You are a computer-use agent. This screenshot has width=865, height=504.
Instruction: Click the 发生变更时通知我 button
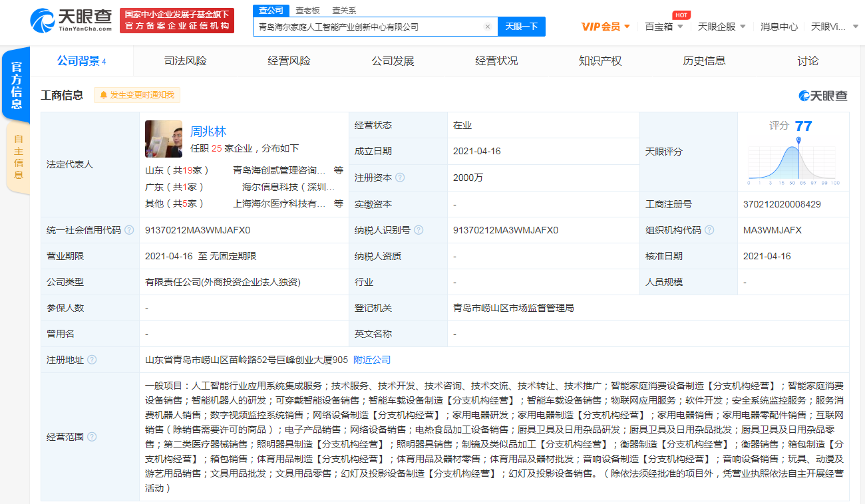click(x=137, y=95)
